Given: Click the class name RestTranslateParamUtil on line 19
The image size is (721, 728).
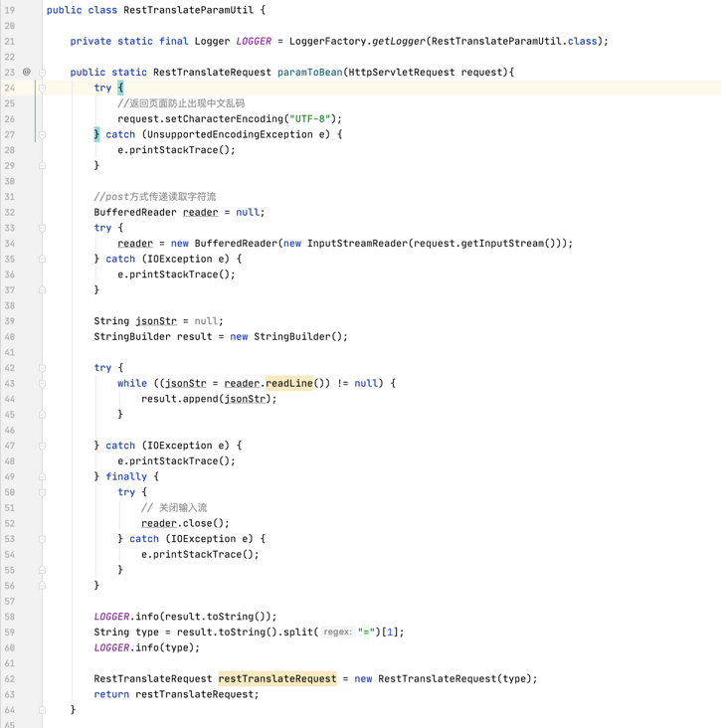Looking at the screenshot, I should tap(189, 10).
